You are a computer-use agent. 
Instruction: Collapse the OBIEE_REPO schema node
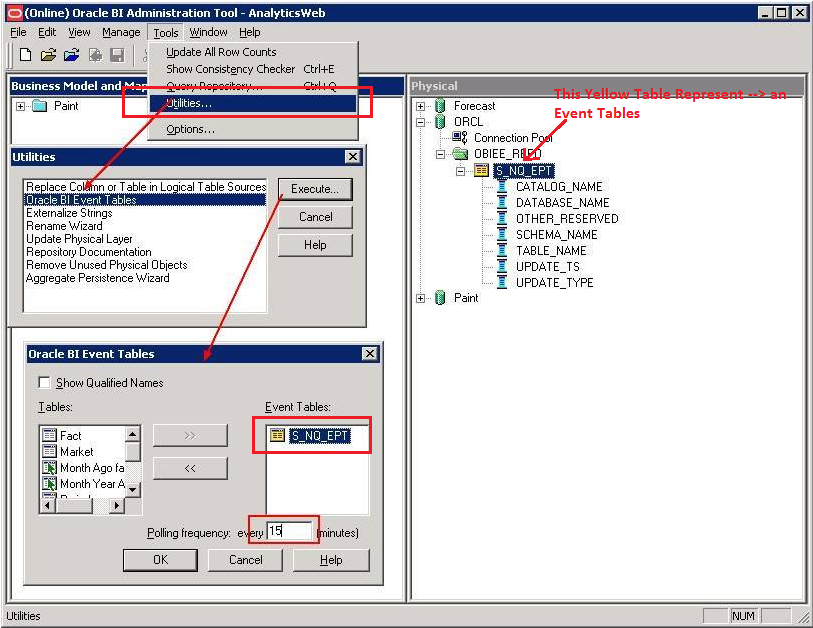click(x=440, y=155)
